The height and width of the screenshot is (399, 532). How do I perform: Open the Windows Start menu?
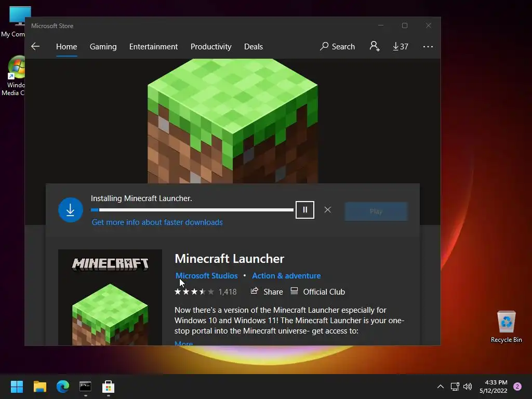(x=17, y=387)
